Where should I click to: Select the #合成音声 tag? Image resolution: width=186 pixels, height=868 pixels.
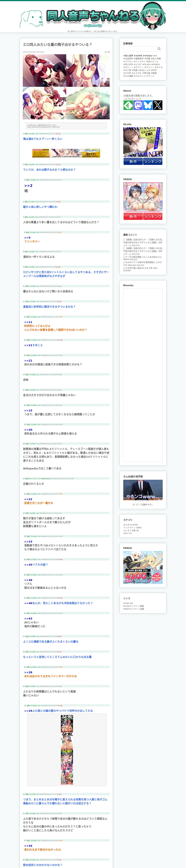click(128, 59)
